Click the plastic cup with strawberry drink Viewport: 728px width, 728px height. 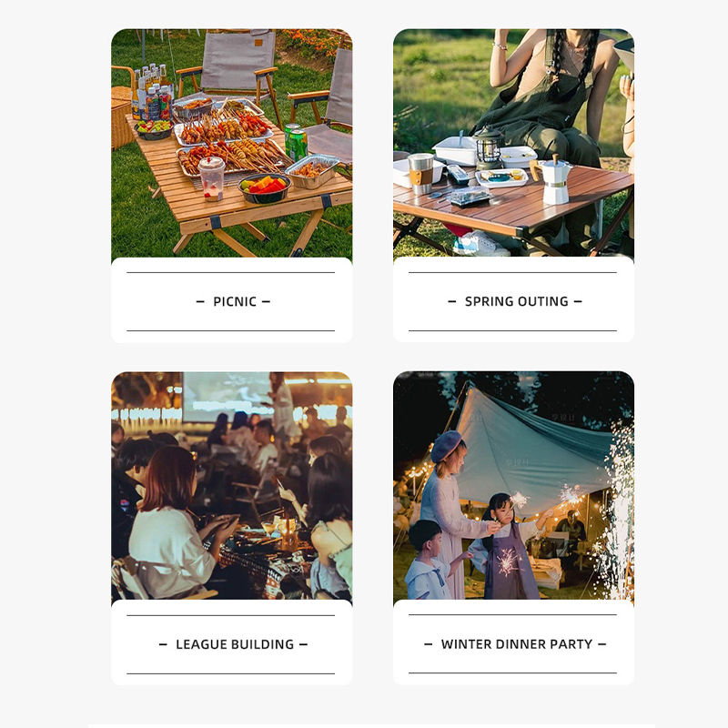click(212, 178)
